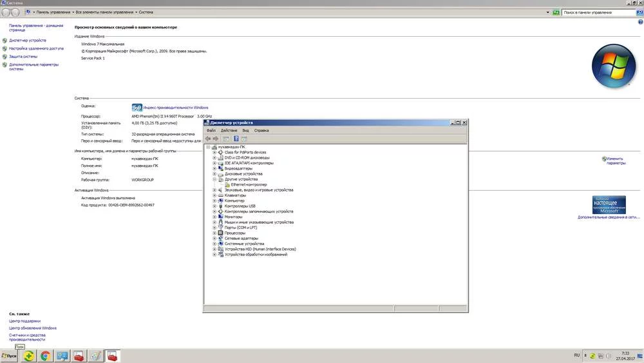644x363 pixels.
Task: Open Диспетчер устройств link in left sidebar
Action: [28, 40]
